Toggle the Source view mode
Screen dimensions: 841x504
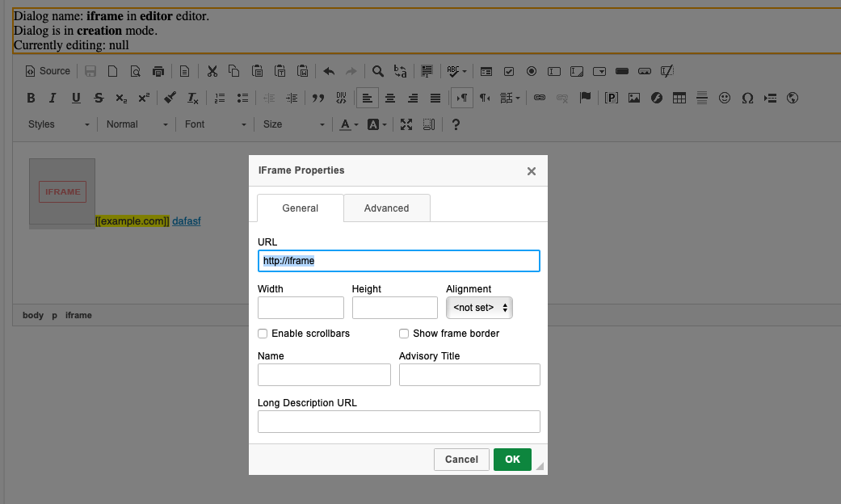click(x=48, y=71)
